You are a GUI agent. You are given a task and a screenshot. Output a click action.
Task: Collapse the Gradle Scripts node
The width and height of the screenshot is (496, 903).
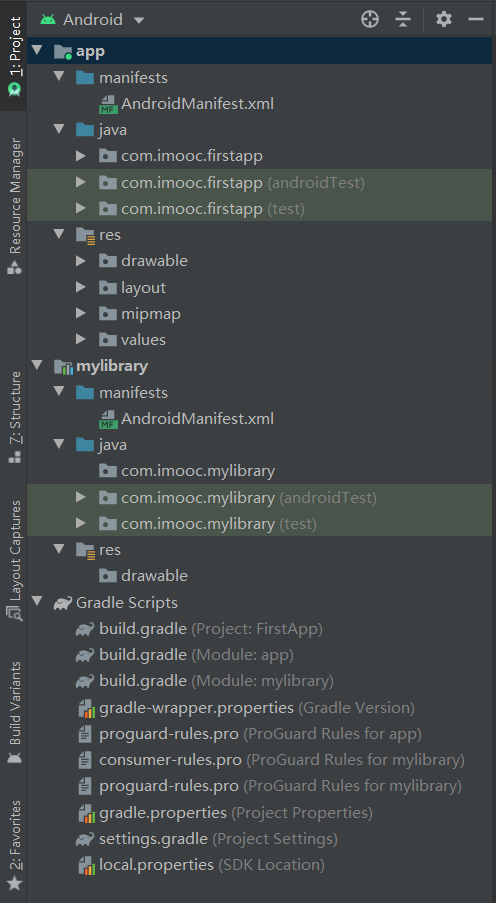[37, 602]
